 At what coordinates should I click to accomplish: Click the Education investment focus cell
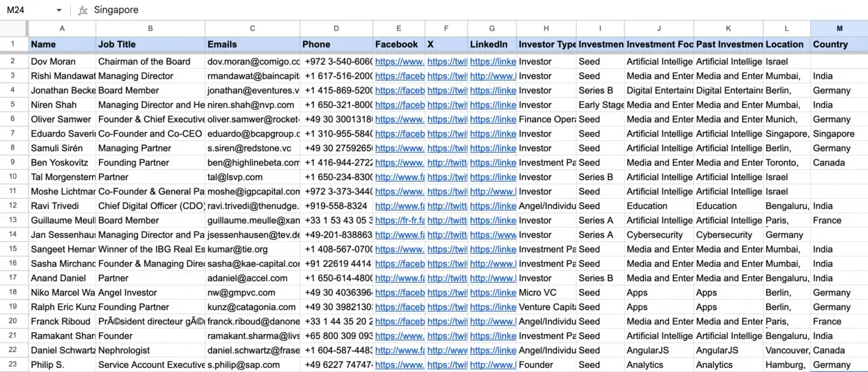pos(659,206)
